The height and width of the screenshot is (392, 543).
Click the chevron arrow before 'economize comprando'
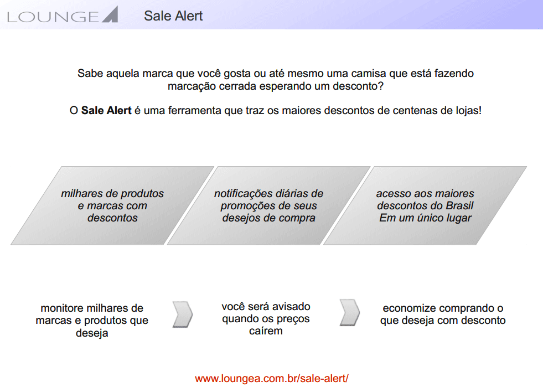coord(350,313)
